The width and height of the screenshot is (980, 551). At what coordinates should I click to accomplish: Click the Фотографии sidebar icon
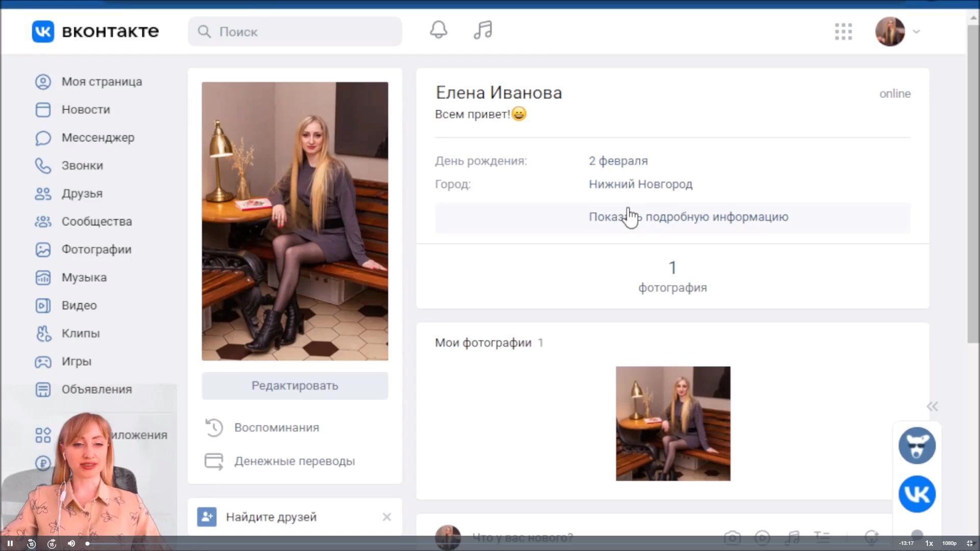click(43, 249)
